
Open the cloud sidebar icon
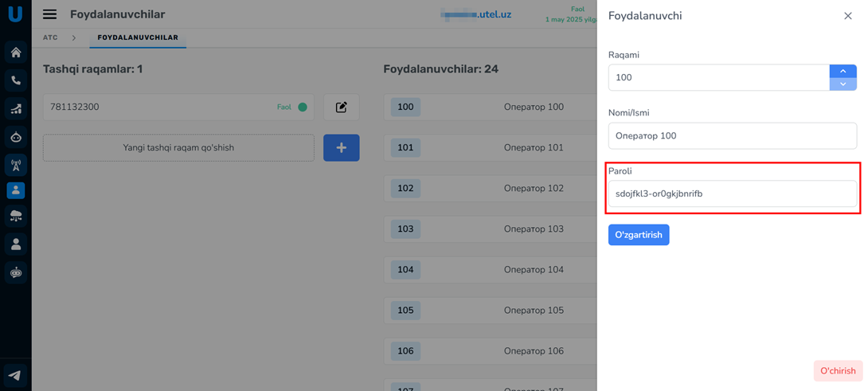click(x=15, y=217)
